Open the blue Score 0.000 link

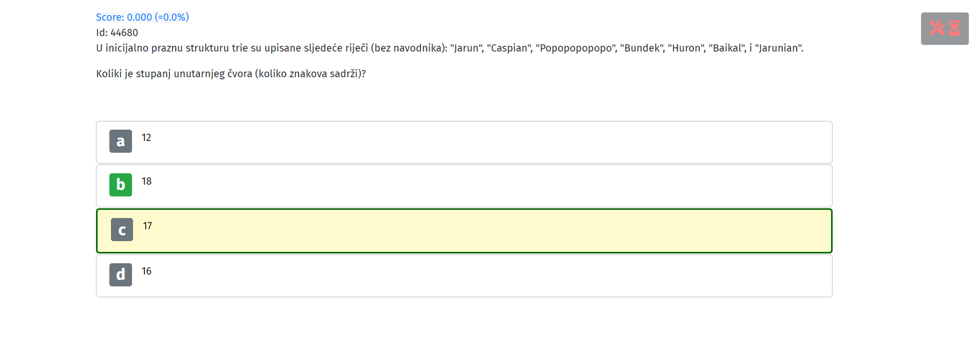click(142, 17)
